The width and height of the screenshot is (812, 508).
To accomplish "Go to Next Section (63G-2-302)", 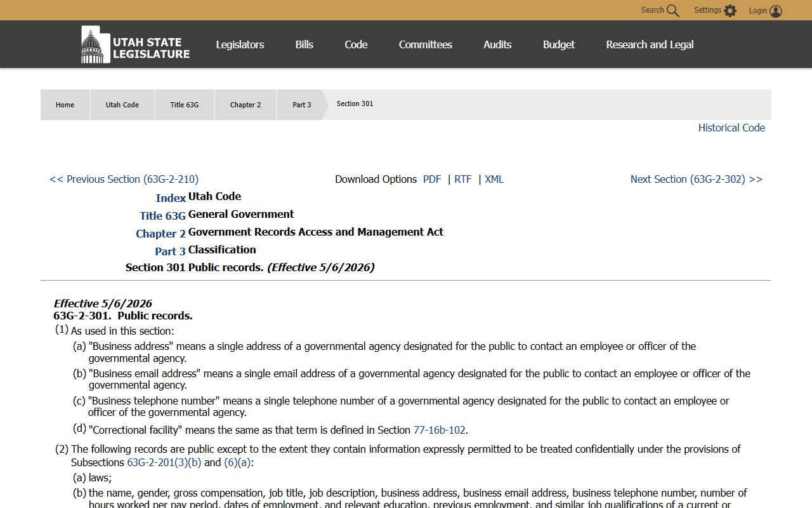I will tap(697, 179).
